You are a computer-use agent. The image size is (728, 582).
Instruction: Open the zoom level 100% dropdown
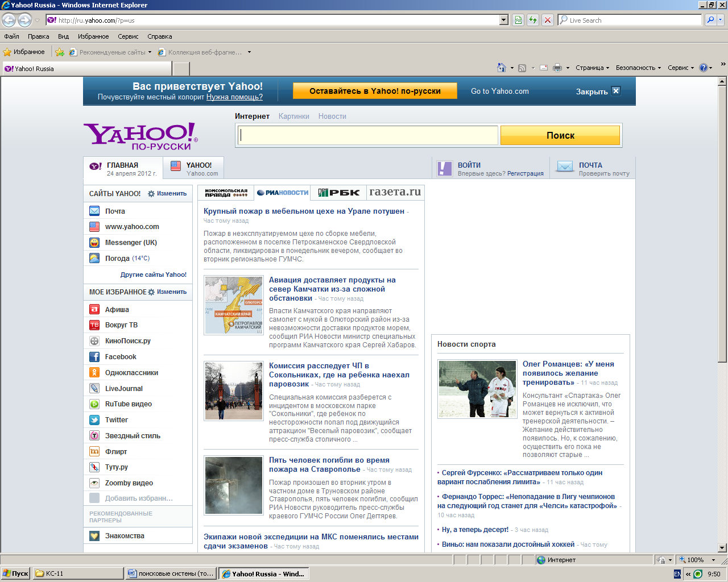714,560
